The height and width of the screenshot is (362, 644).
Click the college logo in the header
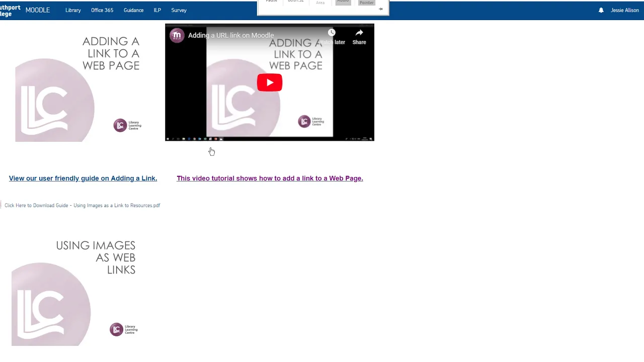(10, 11)
